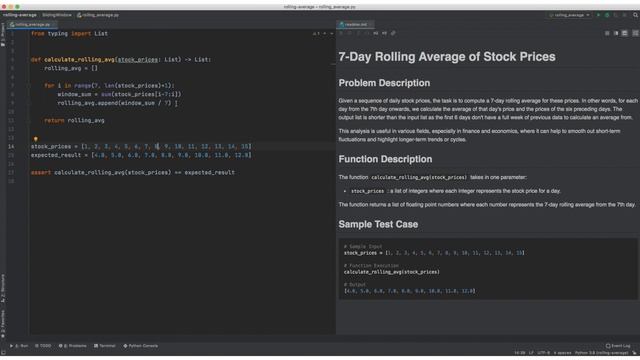Click the assert statement code line

[133, 172]
